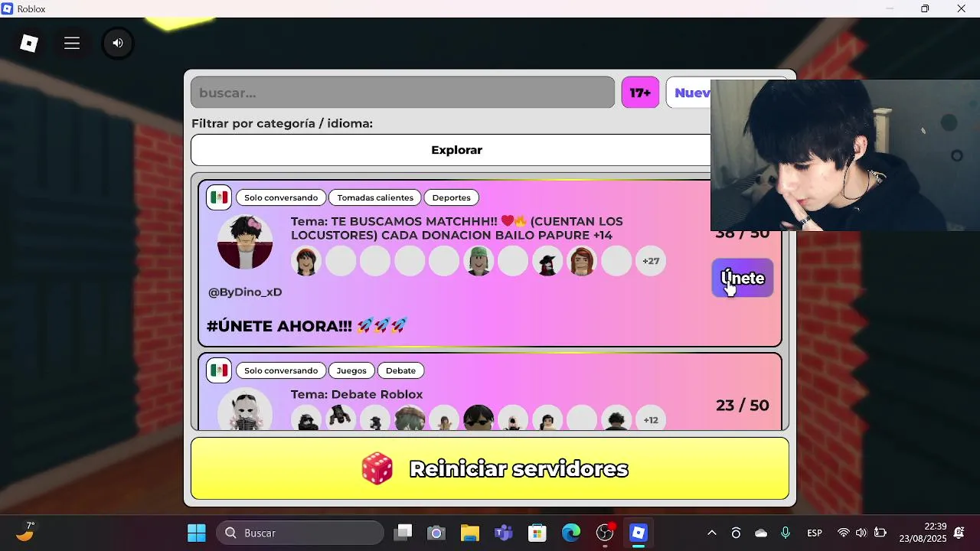980x551 pixels.
Task: Click the circular sync tray icon
Action: click(736, 533)
